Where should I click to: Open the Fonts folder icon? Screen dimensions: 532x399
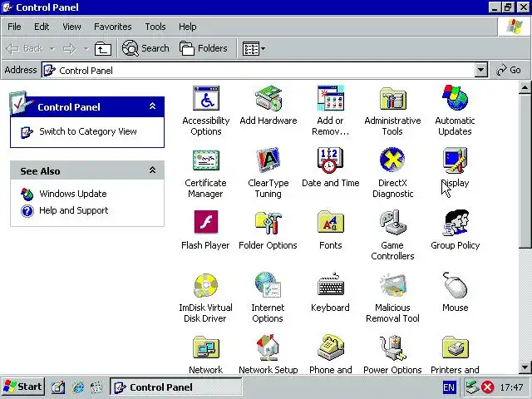tap(331, 223)
